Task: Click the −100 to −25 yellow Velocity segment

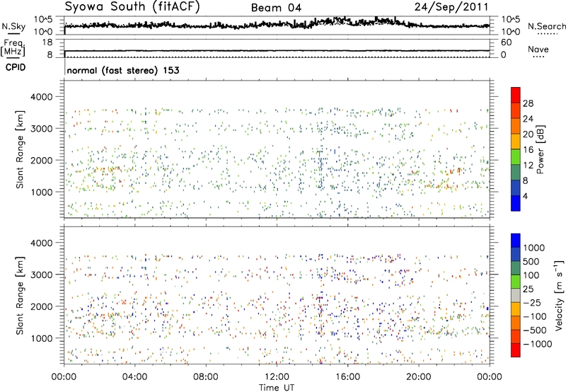Action: pos(516,309)
